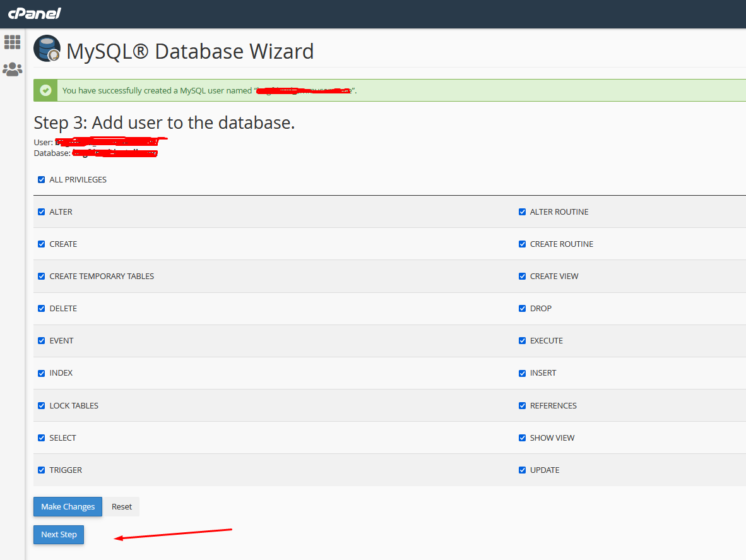
Task: Uncheck the DROP privilege checkbox
Action: coord(522,309)
